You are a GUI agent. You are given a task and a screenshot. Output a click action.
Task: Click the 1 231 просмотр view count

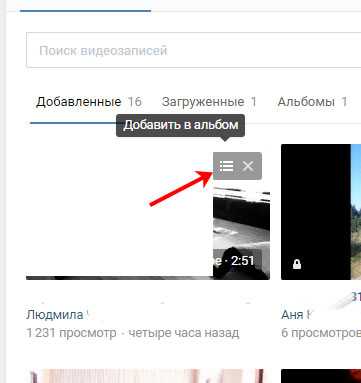coord(71,333)
